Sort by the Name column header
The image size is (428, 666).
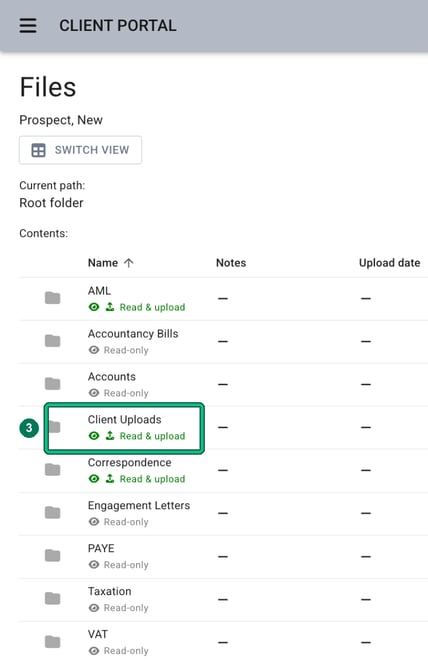tap(103, 263)
